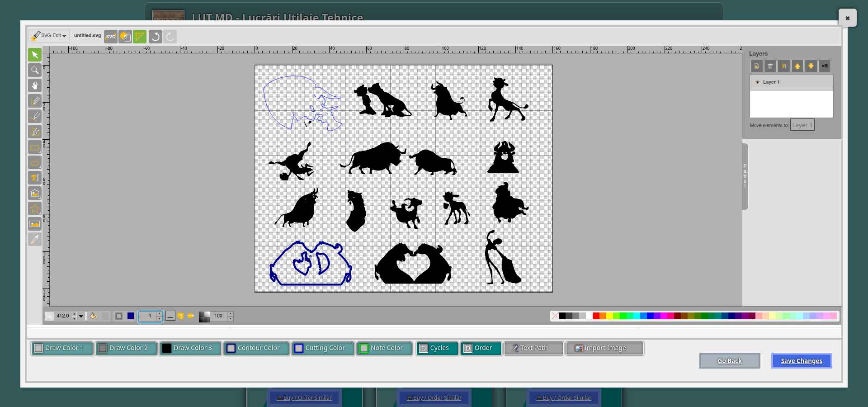Open the SVG-Edit main menu
Screen dimensions: 868x407
click(49, 36)
